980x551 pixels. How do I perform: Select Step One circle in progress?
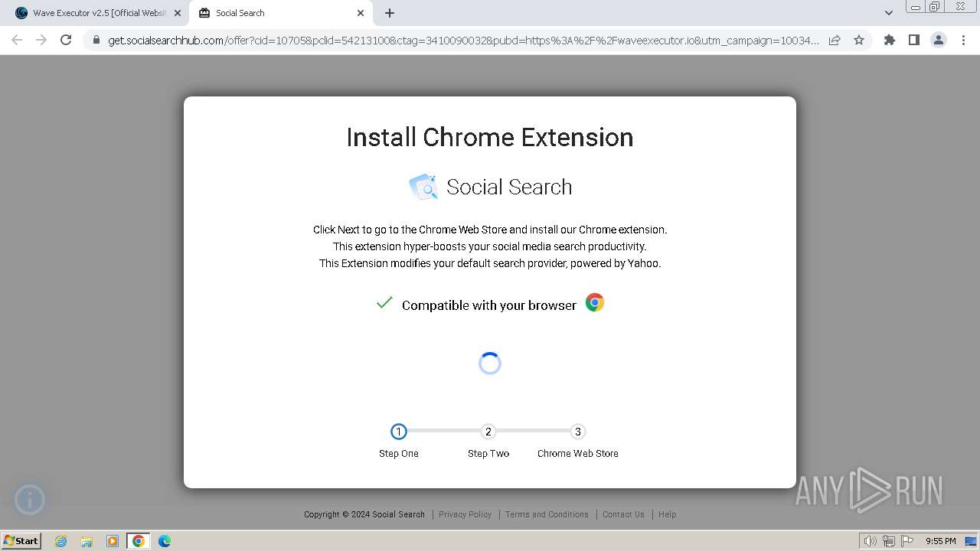tap(398, 432)
